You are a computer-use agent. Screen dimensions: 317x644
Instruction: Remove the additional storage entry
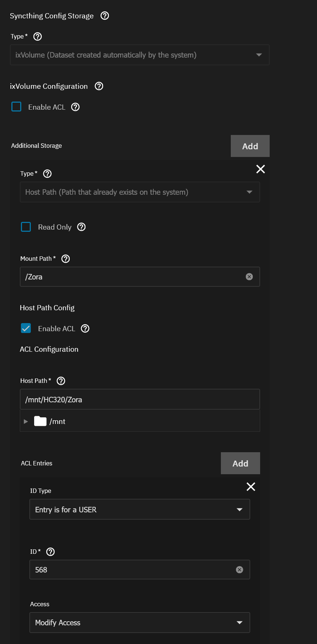pos(260,169)
